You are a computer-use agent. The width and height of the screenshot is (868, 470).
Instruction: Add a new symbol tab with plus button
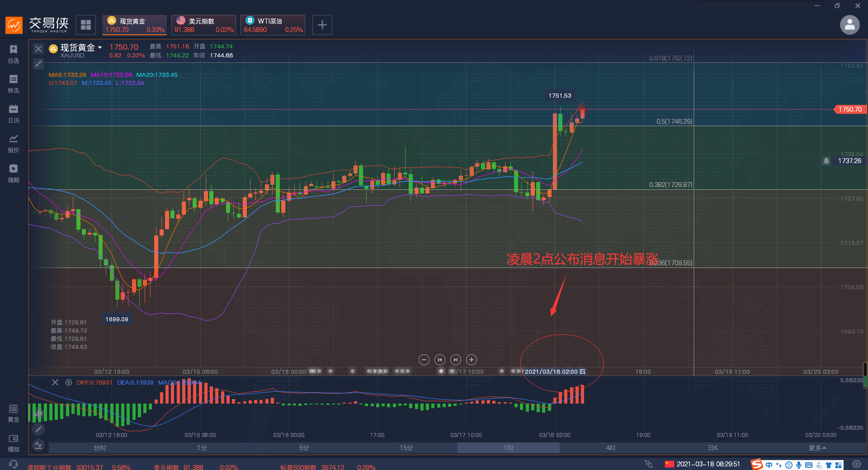(x=322, y=25)
